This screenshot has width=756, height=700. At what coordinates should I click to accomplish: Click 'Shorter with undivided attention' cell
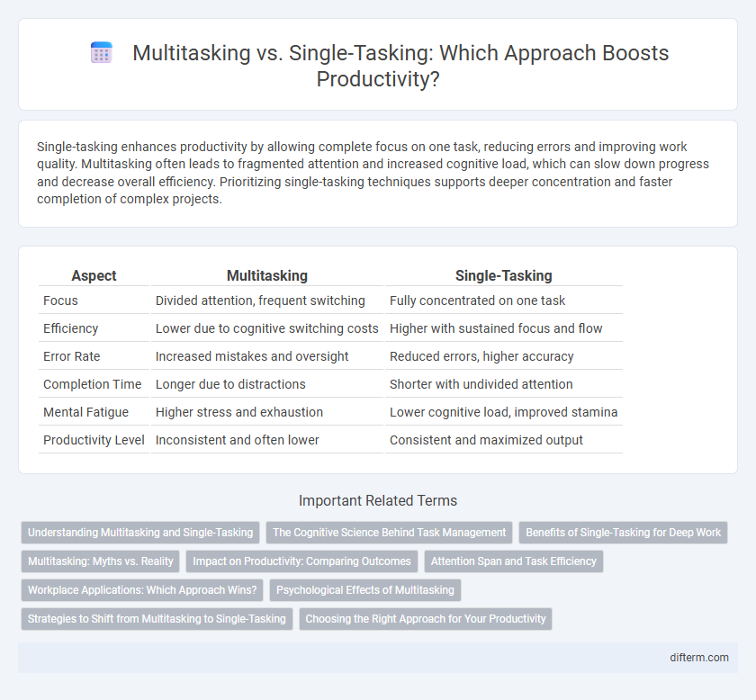tap(504, 384)
